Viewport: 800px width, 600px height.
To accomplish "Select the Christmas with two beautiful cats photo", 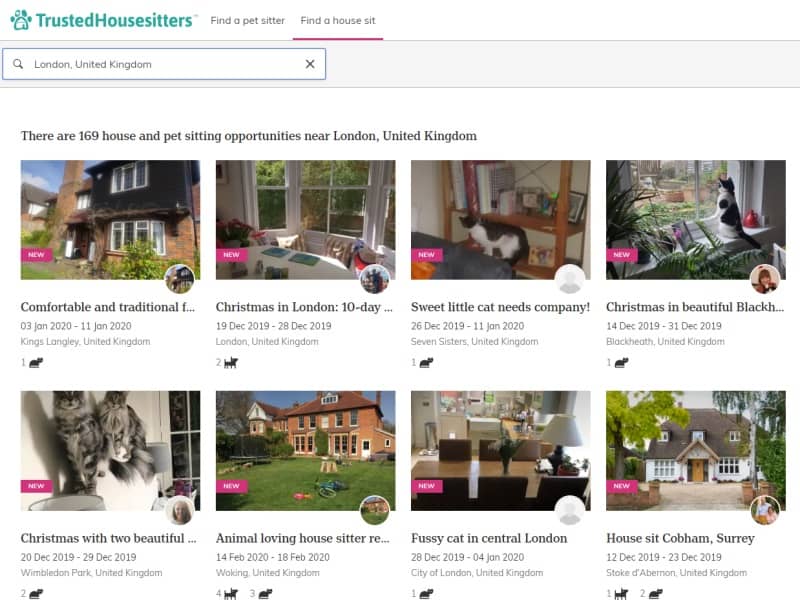I will coord(110,451).
